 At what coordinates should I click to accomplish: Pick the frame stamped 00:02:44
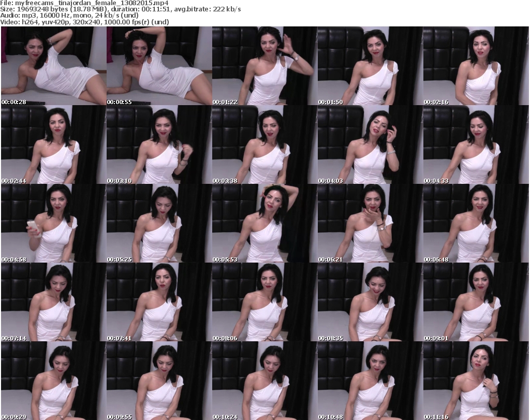53,144
